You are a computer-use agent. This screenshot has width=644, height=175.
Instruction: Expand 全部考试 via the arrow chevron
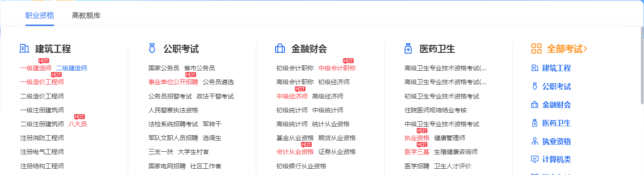pos(585,49)
